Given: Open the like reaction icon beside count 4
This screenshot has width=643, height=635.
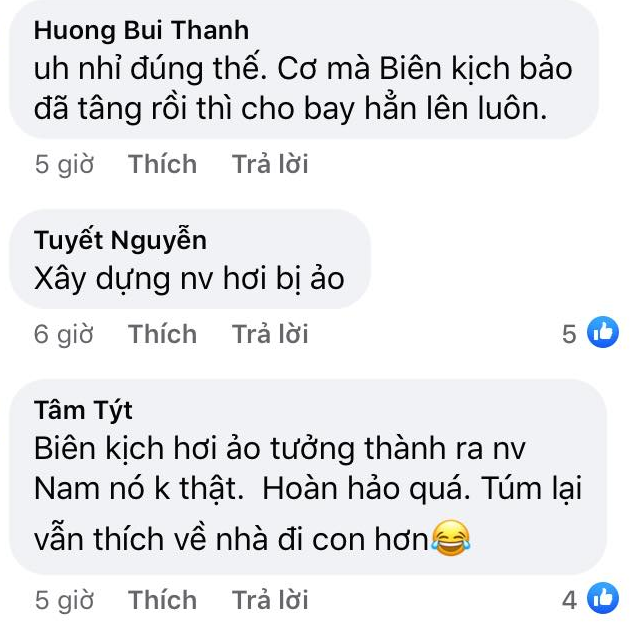Looking at the screenshot, I should pyautogui.click(x=603, y=598).
